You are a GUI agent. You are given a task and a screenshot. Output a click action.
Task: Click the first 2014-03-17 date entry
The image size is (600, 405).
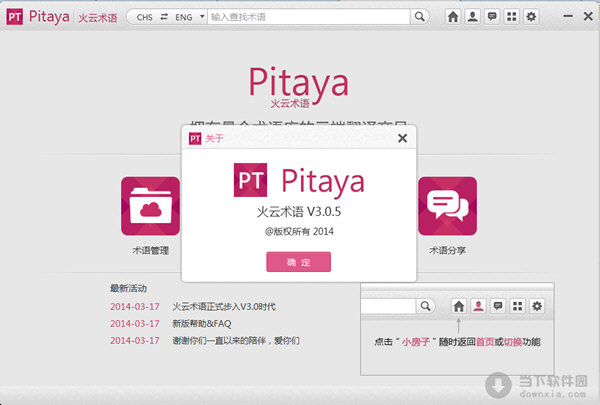(135, 307)
